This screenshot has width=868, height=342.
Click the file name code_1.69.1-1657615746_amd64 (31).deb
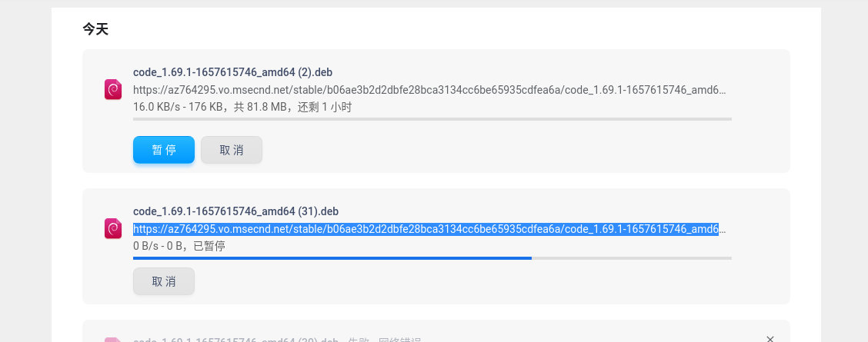235,211
